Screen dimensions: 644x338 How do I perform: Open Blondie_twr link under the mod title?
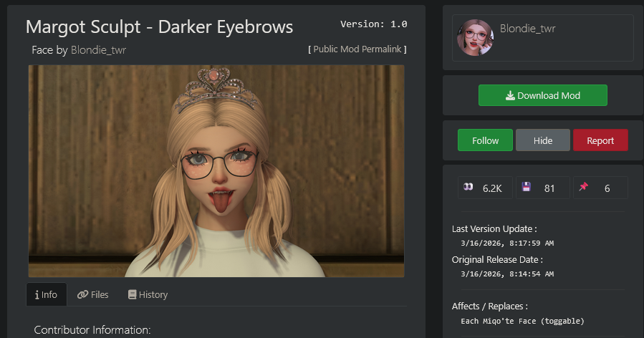(x=98, y=50)
